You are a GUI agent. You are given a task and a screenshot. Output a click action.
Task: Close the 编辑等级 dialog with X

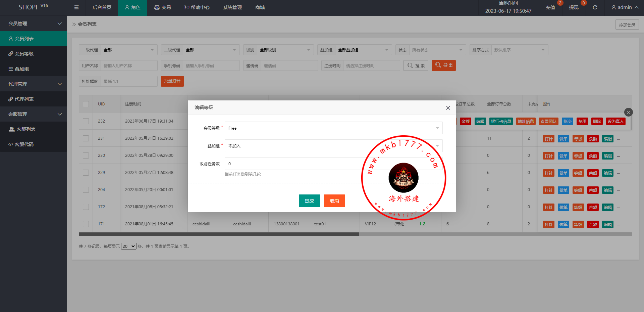[x=448, y=108]
